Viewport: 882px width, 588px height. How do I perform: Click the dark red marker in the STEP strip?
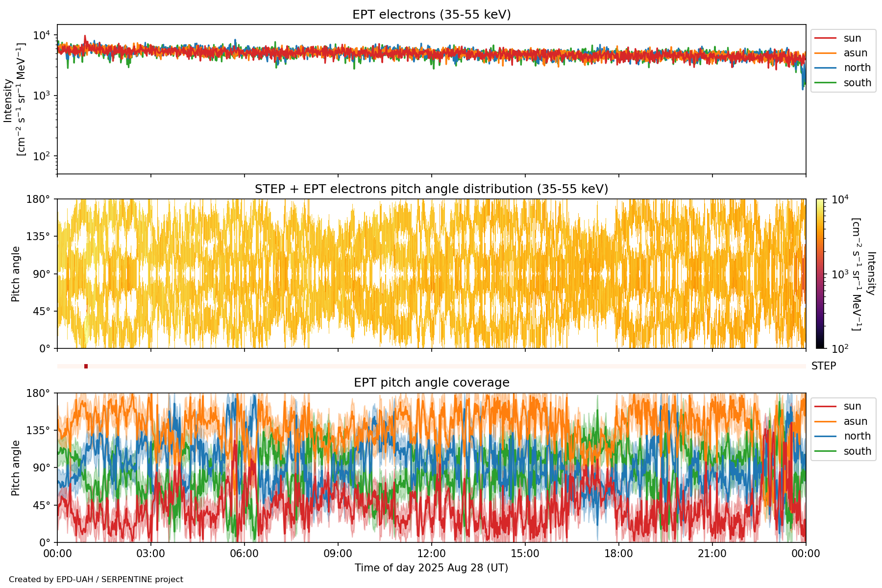click(86, 366)
